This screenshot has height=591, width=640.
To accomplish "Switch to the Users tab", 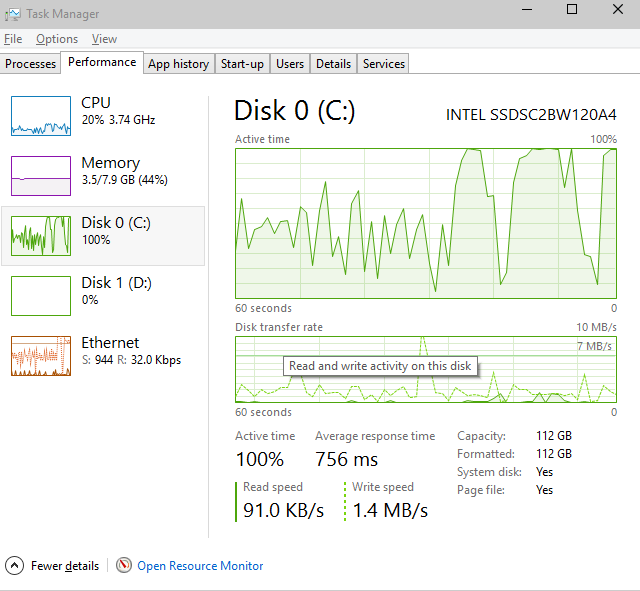I will pyautogui.click(x=290, y=64).
